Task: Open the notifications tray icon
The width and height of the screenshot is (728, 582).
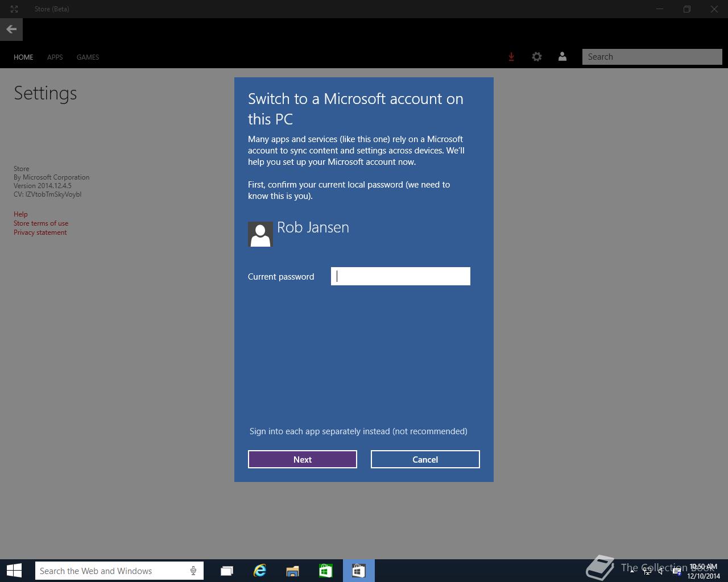Action: click(x=677, y=571)
